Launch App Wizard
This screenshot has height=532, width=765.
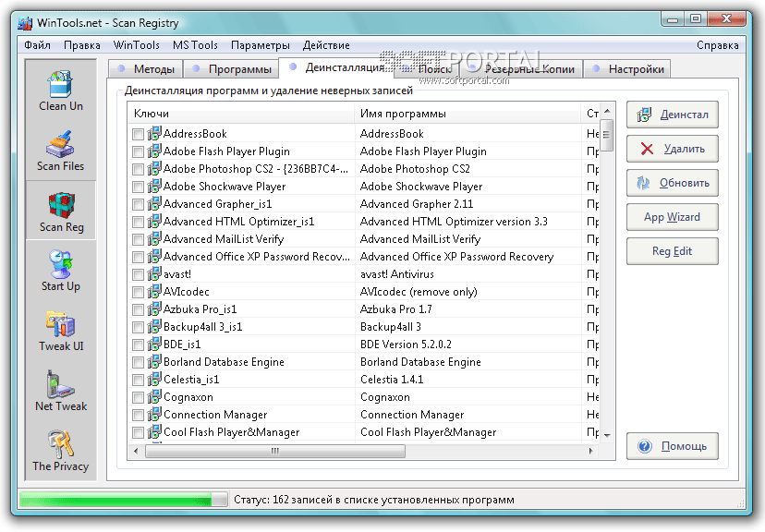coord(673,217)
